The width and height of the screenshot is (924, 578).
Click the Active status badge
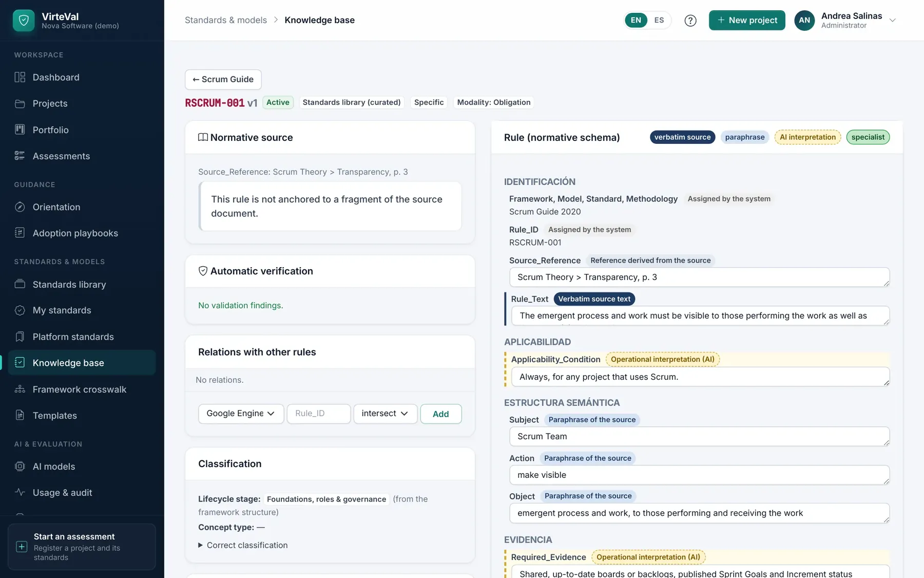point(278,102)
